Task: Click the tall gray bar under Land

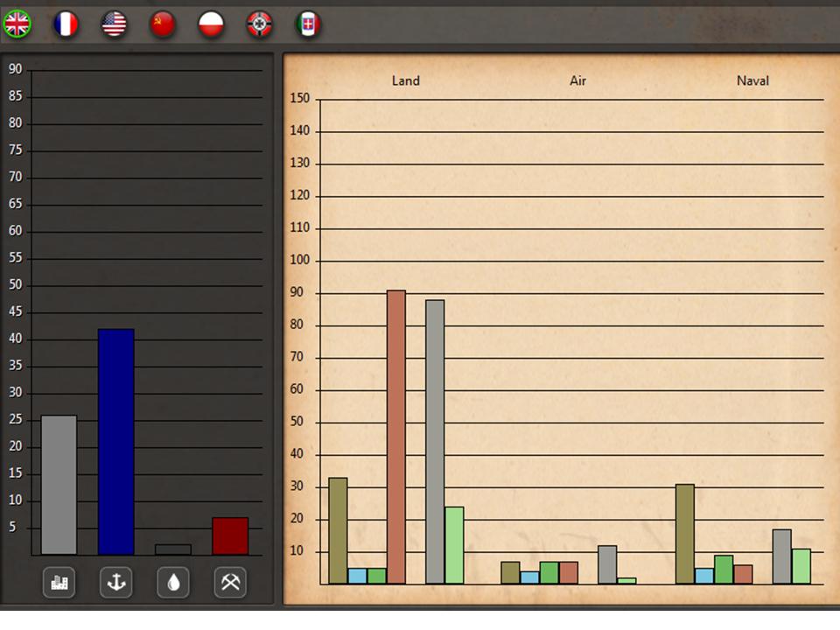Action: click(435, 442)
